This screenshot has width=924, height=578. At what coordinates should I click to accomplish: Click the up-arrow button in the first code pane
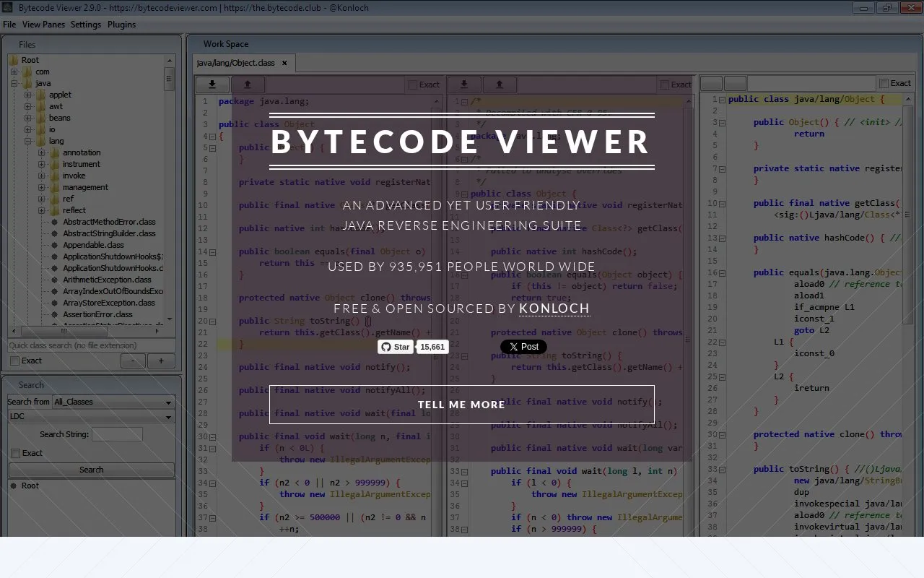248,85
